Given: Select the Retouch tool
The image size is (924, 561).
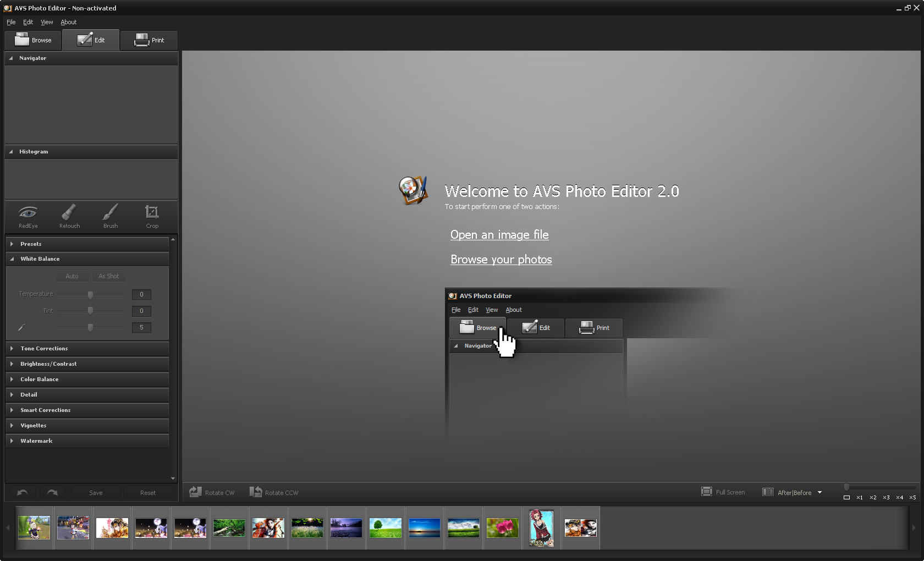Looking at the screenshot, I should pos(69,217).
